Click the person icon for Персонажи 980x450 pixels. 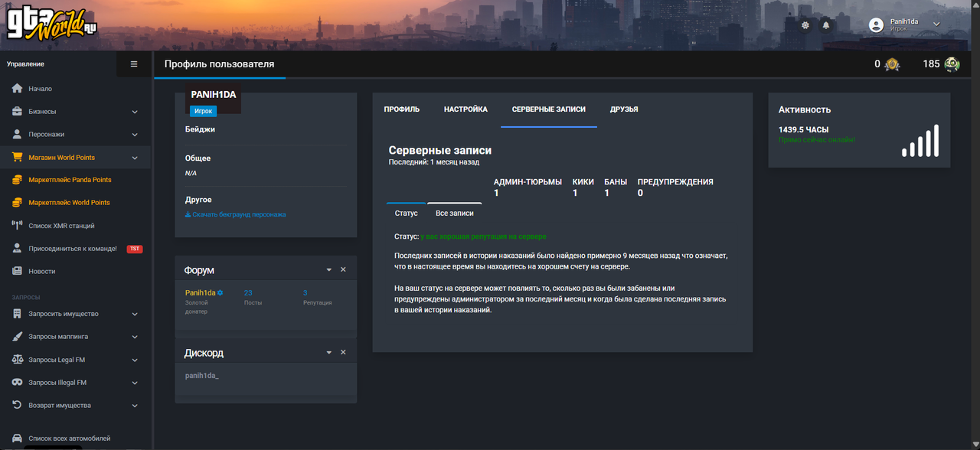click(x=18, y=134)
